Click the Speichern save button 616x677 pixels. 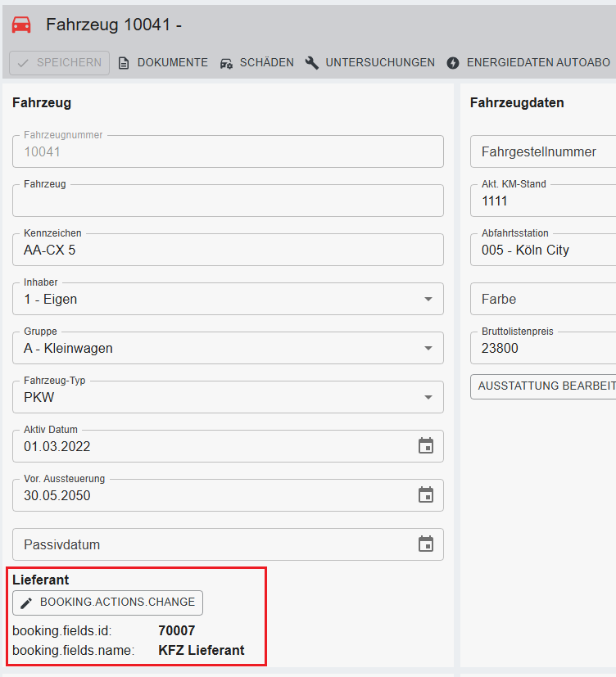coord(60,63)
